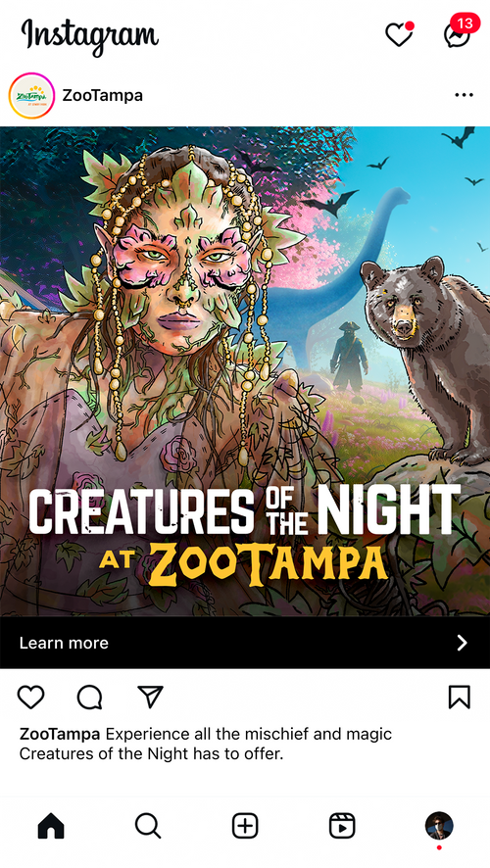This screenshot has width=490, height=868.
Task: Open the ZooTampa account name in header
Action: [103, 95]
